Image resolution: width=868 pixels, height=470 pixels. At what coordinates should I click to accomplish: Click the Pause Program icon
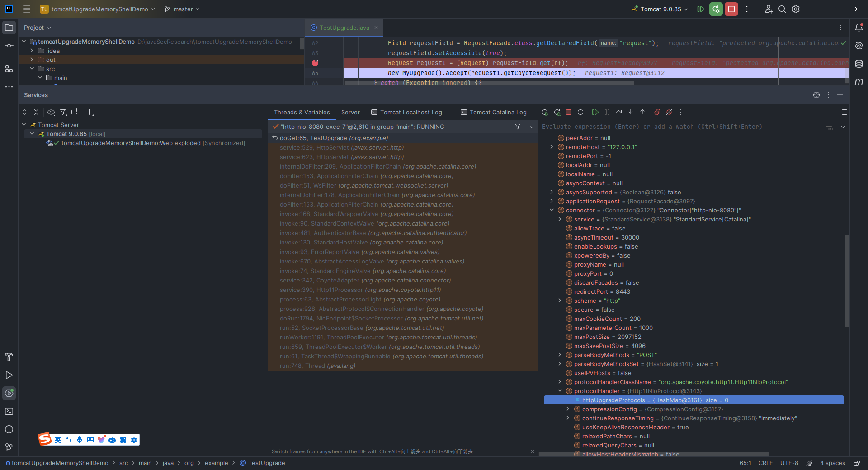click(x=607, y=112)
